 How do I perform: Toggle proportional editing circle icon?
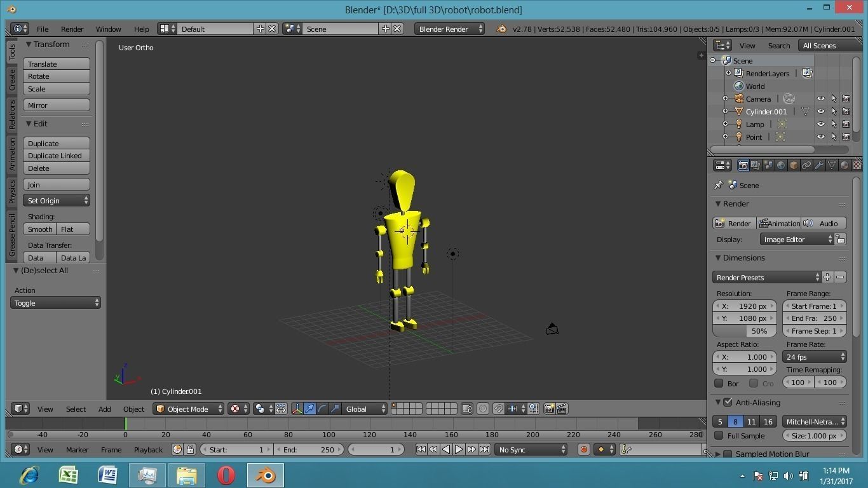point(483,409)
